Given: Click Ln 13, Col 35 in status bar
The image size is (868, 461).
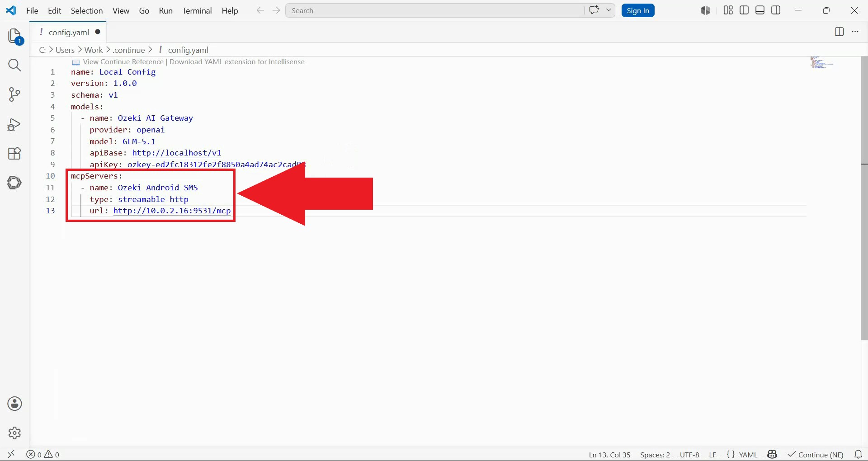Looking at the screenshot, I should pos(609,455).
